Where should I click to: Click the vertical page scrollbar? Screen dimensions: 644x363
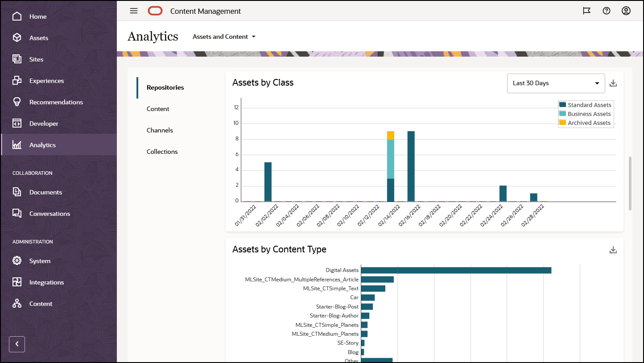click(630, 183)
